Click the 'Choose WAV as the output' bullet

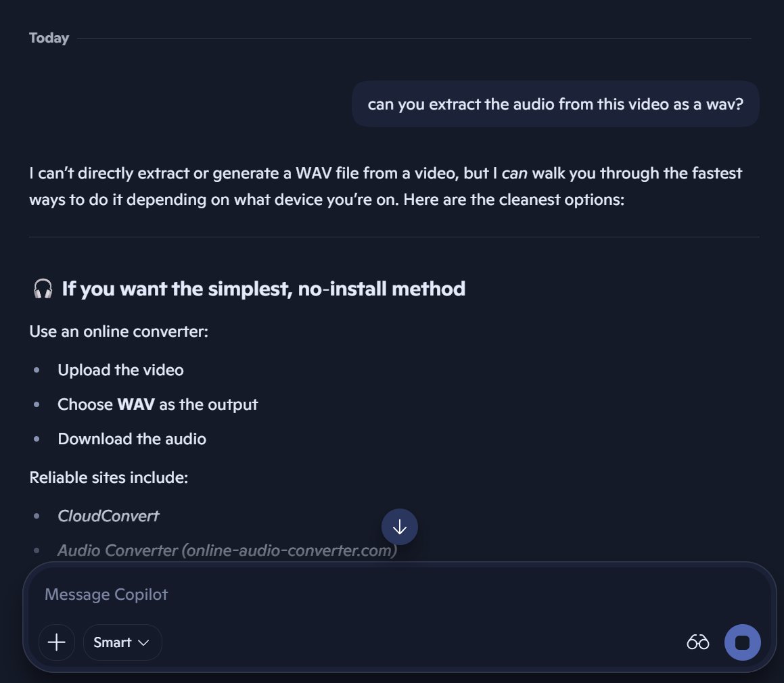pos(158,404)
